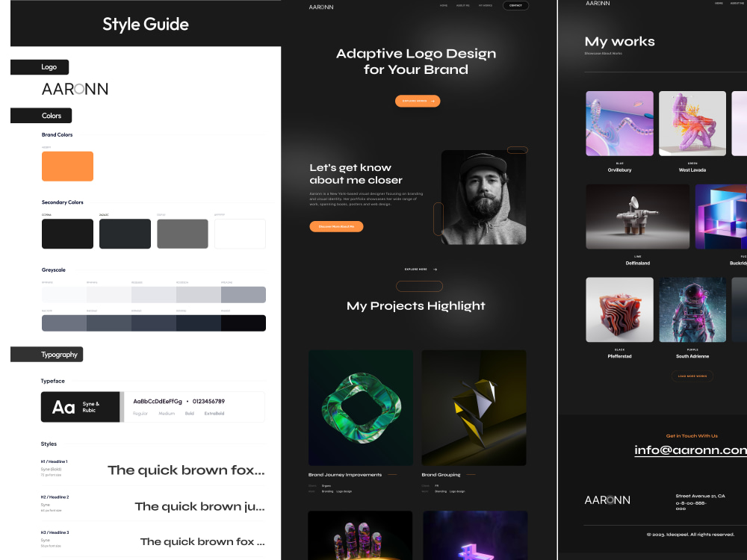This screenshot has height=560, width=747.
Task: Click the Load More Works outlined button
Action: coord(692,376)
